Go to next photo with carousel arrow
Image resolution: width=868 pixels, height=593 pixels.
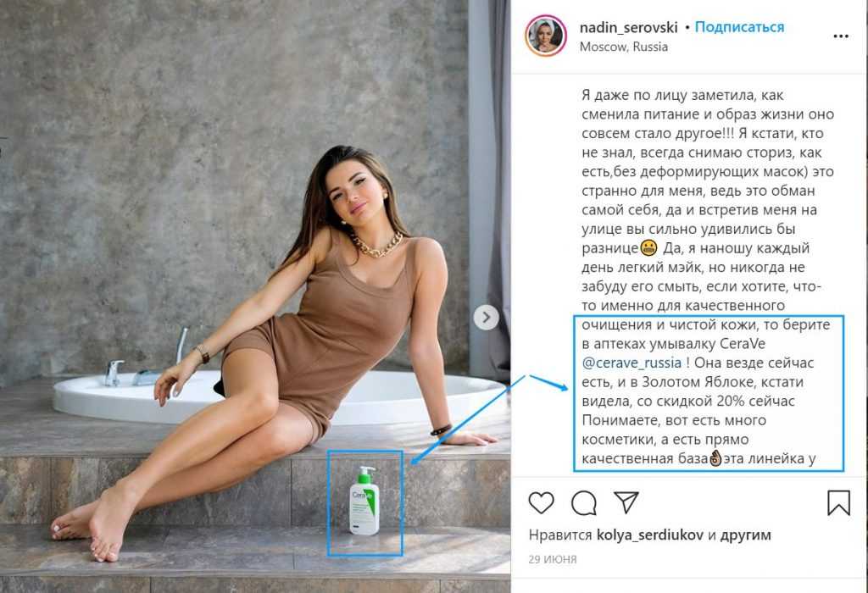coord(486,318)
